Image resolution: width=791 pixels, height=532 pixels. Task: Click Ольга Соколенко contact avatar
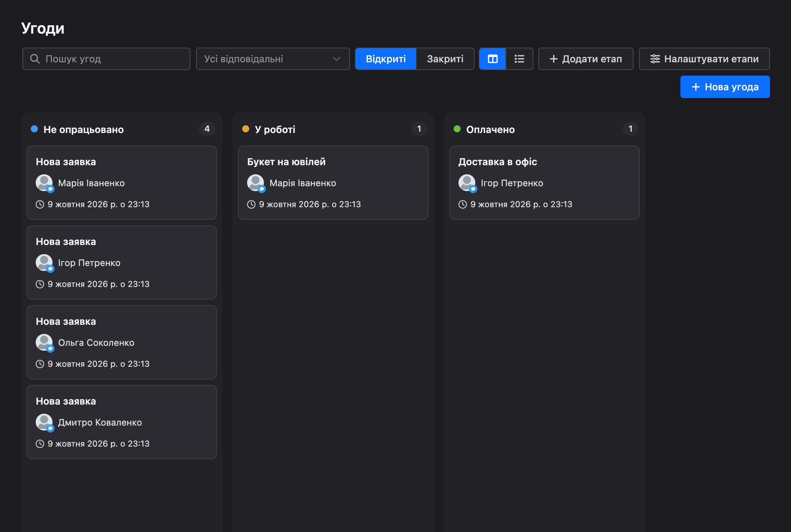click(x=44, y=343)
